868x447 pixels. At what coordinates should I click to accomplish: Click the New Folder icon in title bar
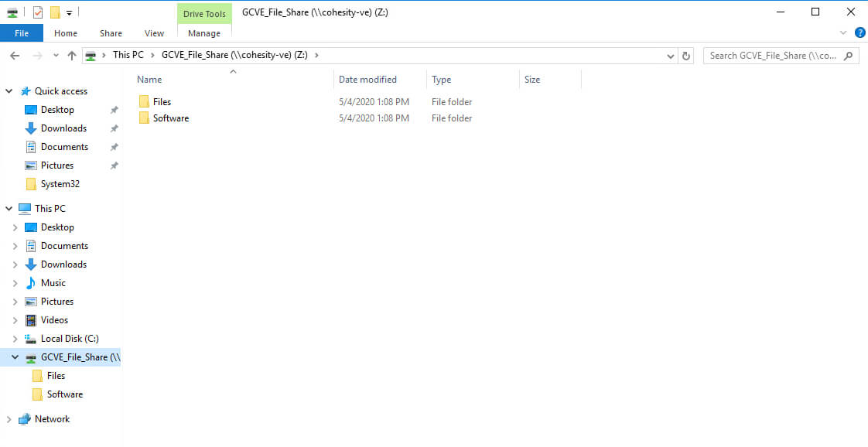tap(55, 12)
